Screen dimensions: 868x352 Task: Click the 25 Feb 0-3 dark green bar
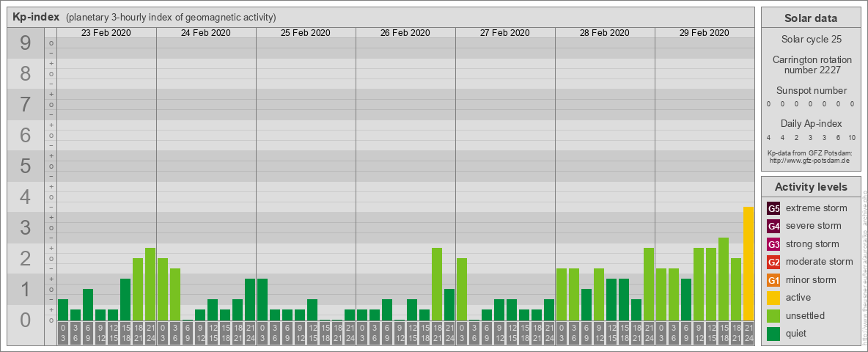pos(262,299)
